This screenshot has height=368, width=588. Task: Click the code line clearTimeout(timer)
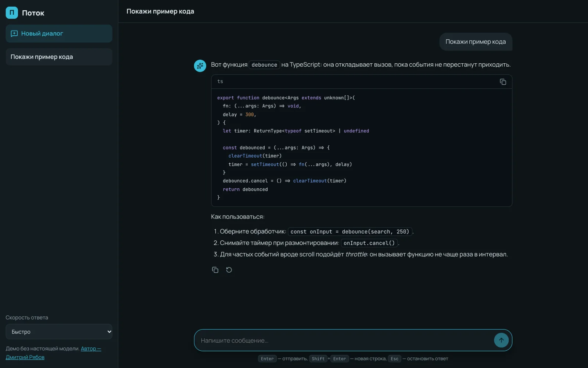(x=255, y=156)
